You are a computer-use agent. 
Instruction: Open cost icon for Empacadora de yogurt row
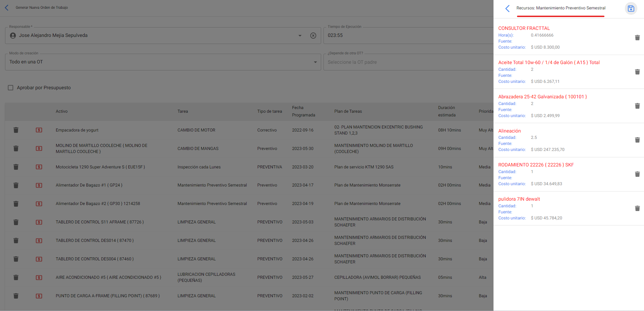39,130
